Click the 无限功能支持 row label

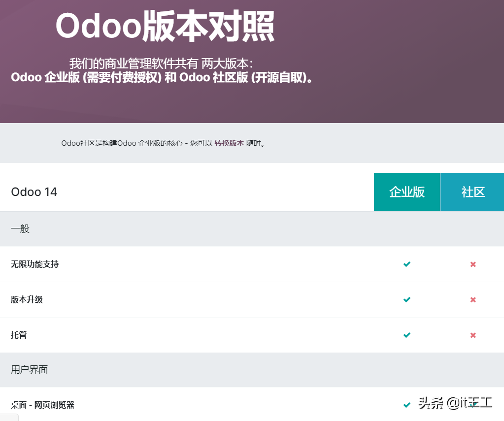pos(34,264)
